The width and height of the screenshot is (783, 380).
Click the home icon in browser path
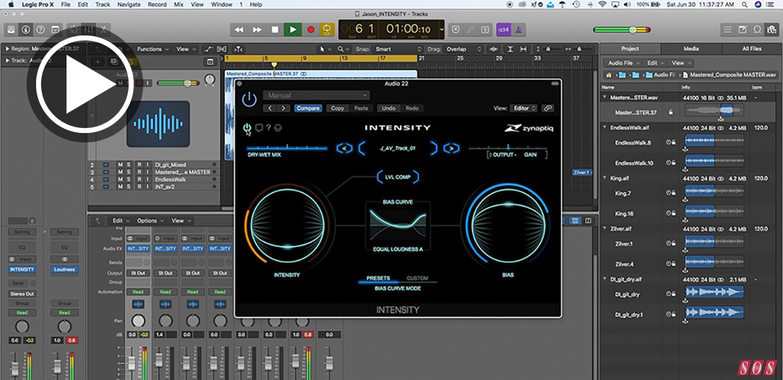[608, 75]
